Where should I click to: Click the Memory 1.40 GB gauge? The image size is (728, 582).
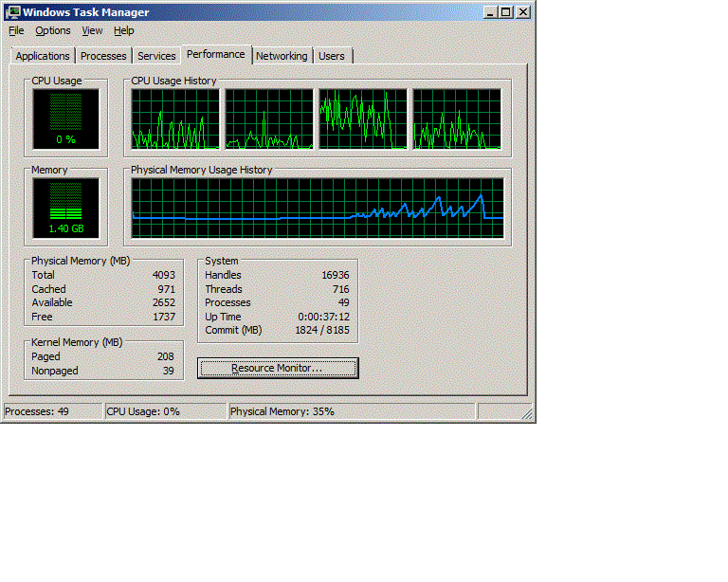pos(66,208)
